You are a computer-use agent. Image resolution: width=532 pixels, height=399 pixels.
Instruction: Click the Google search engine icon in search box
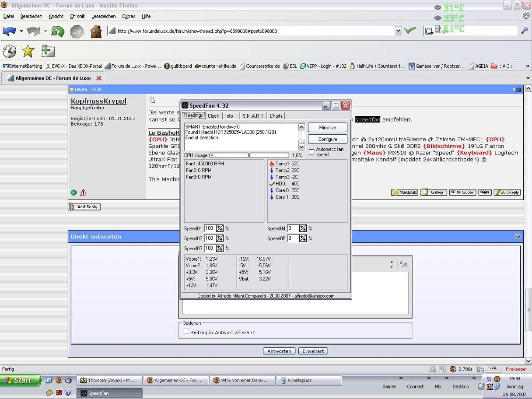click(429, 31)
